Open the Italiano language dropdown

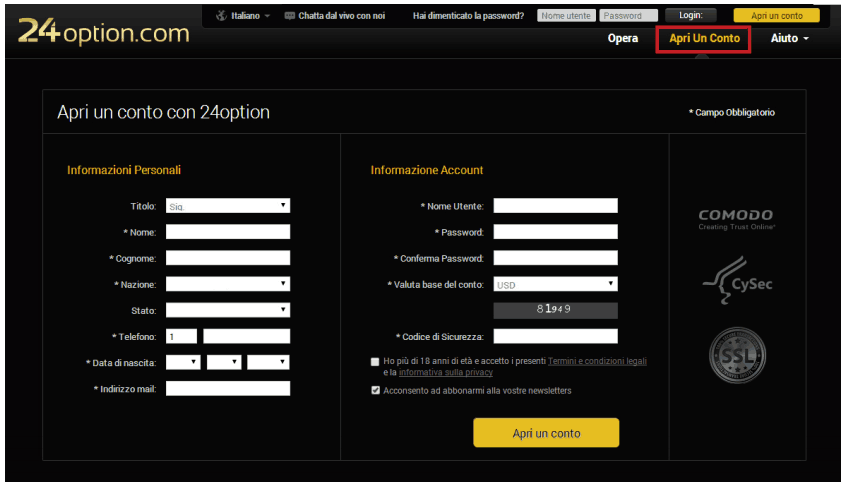coord(251,16)
